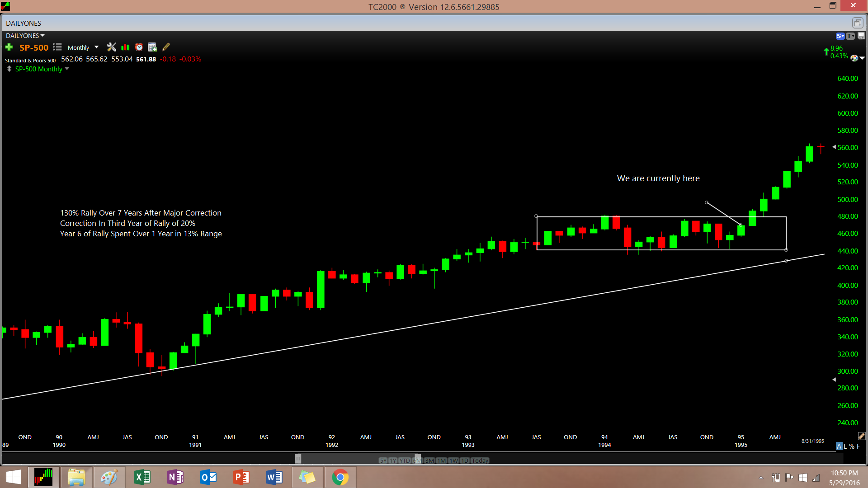
Task: Toggle logarithmic scale L button
Action: (845, 446)
